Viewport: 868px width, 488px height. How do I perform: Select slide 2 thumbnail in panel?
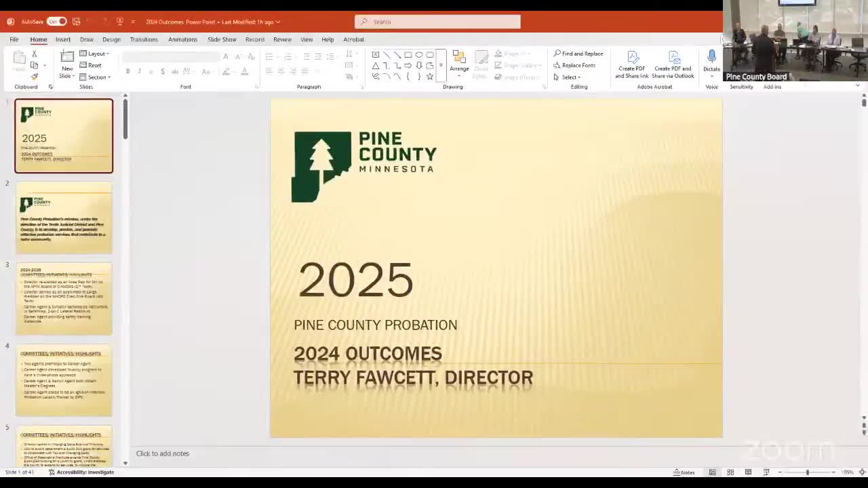pos(64,217)
